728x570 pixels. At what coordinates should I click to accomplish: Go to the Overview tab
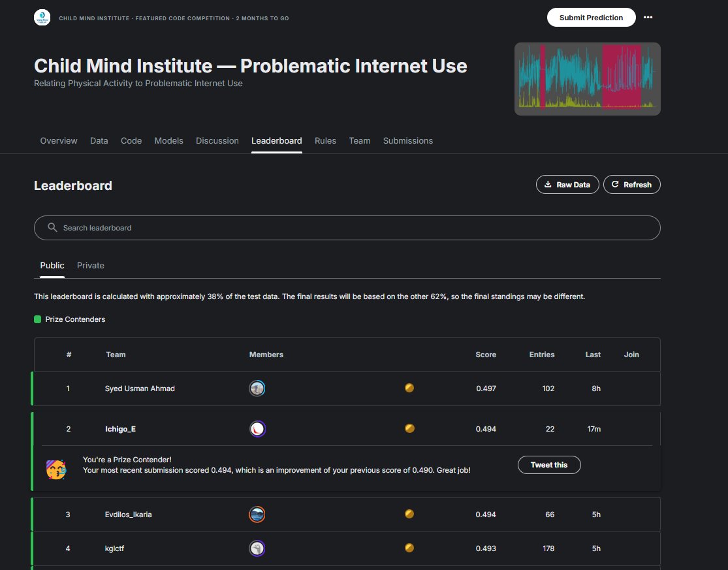(59, 140)
